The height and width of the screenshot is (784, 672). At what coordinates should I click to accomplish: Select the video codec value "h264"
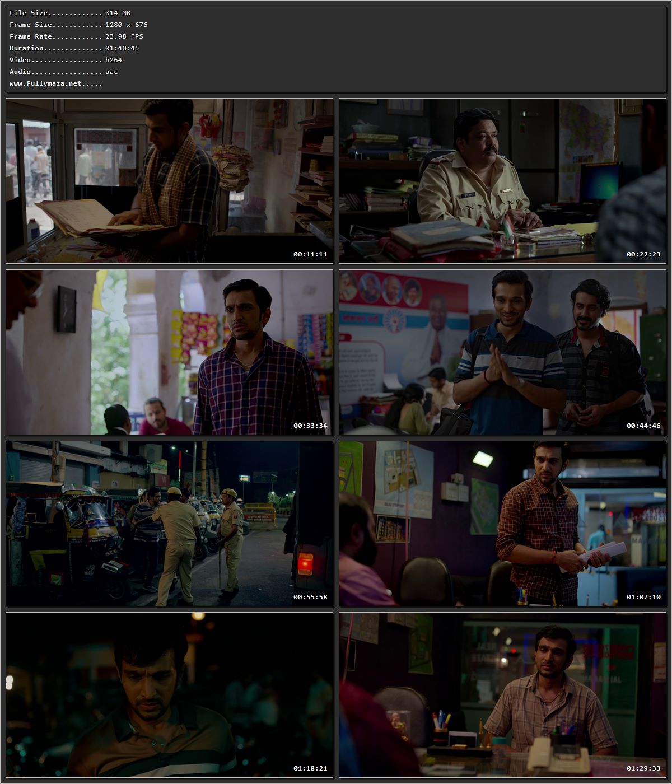click(x=114, y=60)
